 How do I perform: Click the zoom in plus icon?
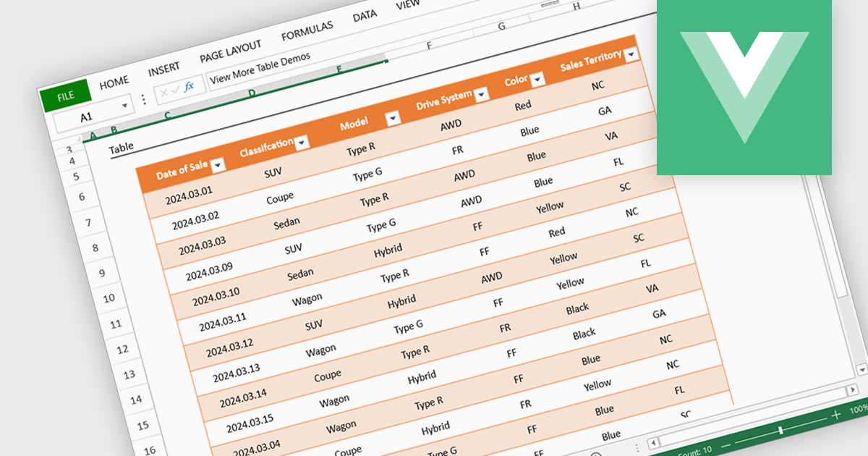click(x=835, y=415)
